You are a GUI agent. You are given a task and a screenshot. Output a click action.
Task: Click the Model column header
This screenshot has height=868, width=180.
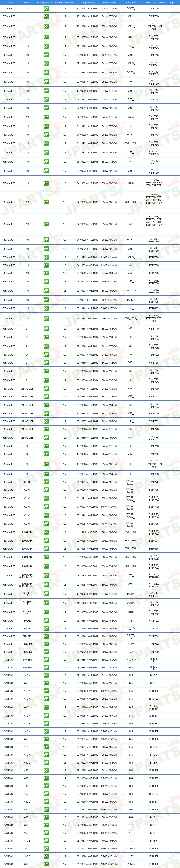click(27, 2)
